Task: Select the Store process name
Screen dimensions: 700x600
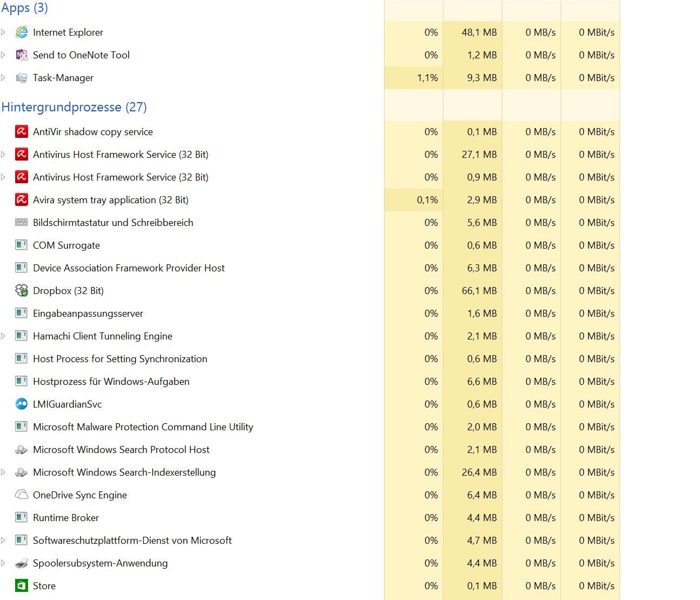Action: pos(44,586)
